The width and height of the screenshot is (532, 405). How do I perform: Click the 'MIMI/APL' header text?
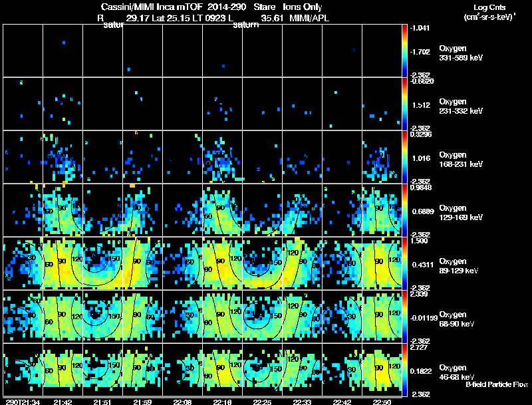tap(309, 19)
